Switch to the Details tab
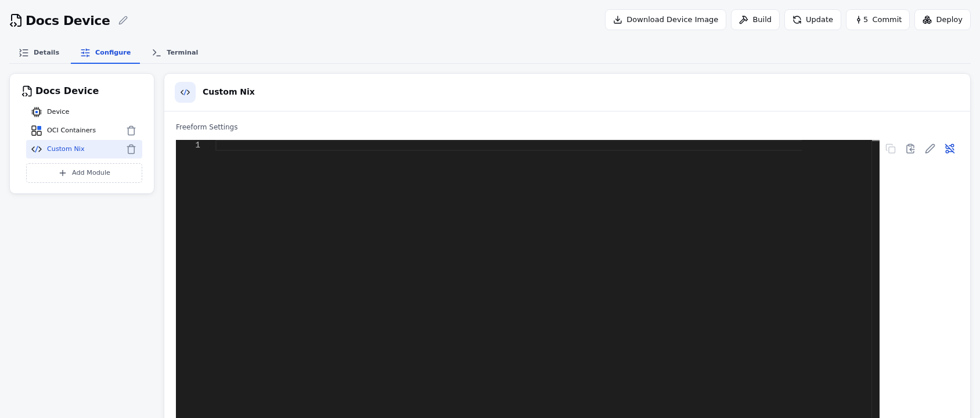The height and width of the screenshot is (418, 980). pyautogui.click(x=39, y=52)
